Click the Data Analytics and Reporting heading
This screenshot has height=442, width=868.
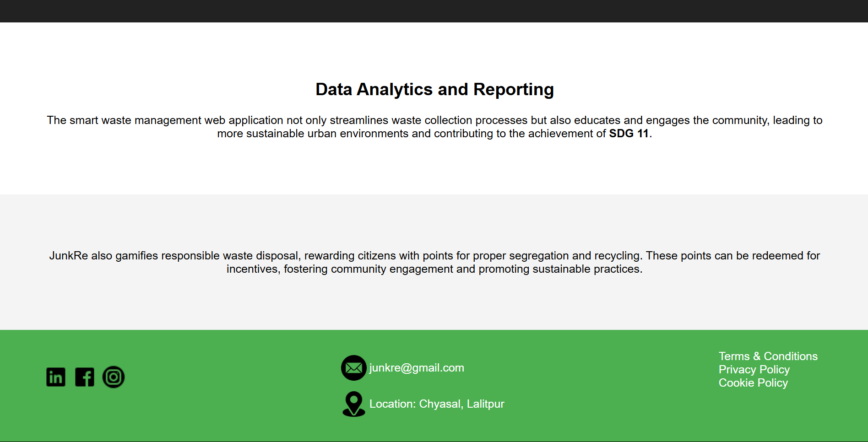434,89
